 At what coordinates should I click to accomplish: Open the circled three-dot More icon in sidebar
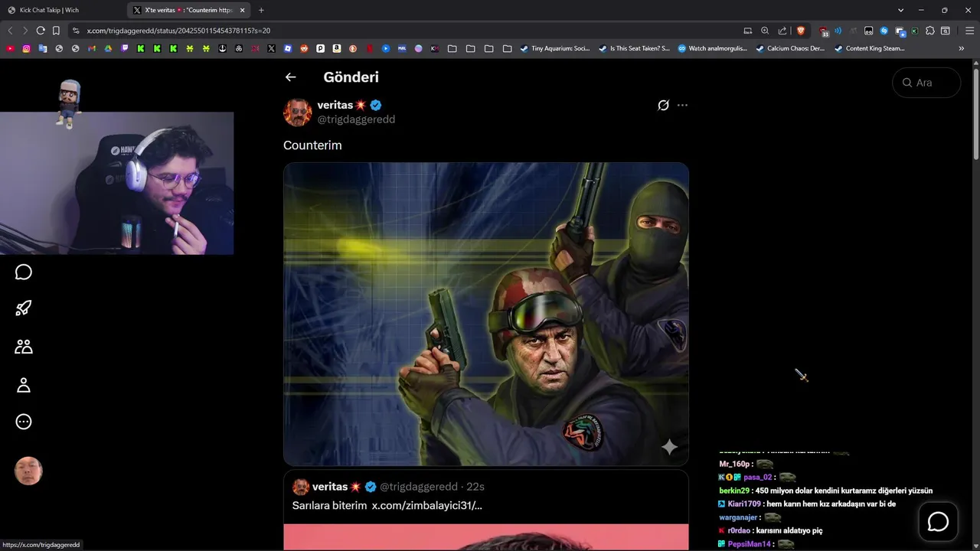pyautogui.click(x=24, y=422)
